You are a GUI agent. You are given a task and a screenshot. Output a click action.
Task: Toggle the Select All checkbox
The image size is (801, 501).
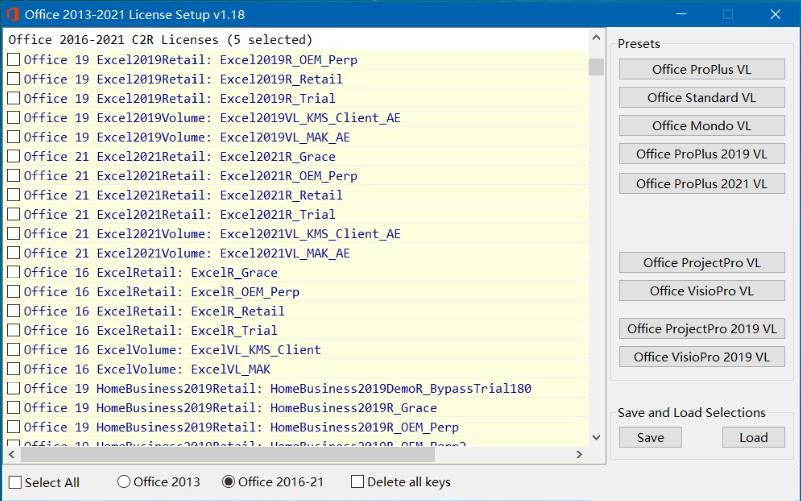14,482
